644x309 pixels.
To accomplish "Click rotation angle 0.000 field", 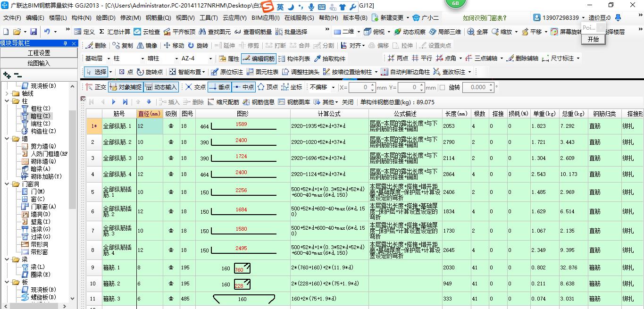I will pos(478,87).
